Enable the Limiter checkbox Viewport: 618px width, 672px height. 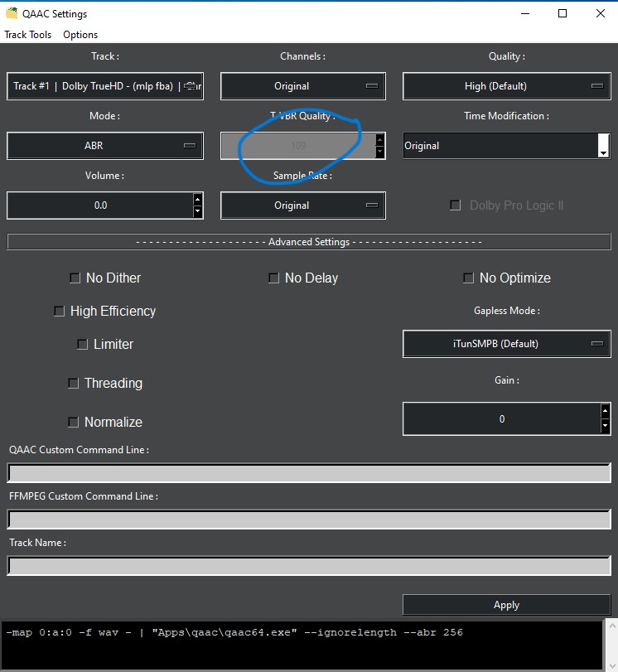[x=82, y=344]
